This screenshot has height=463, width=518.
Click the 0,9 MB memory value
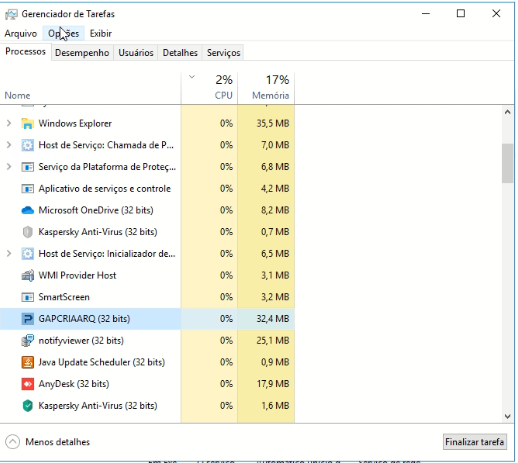point(275,362)
